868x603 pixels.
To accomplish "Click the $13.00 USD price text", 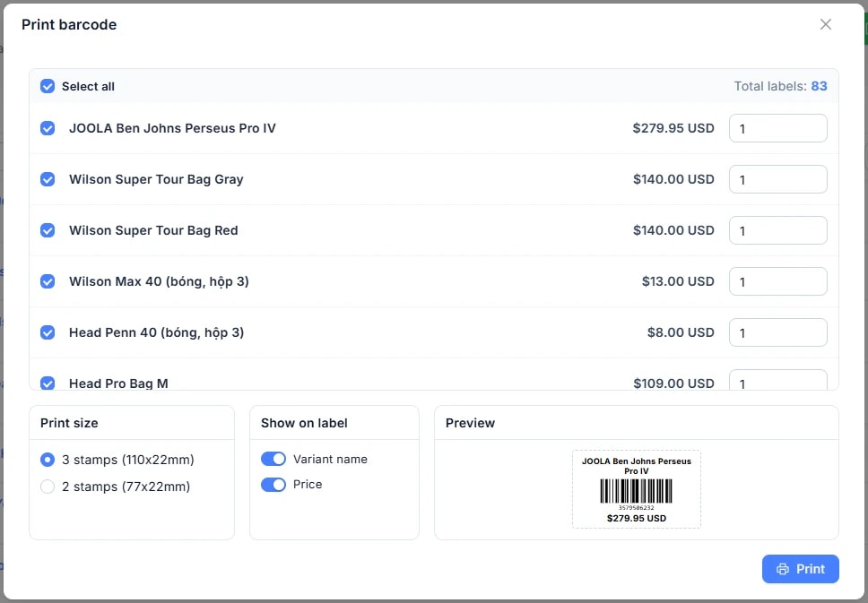I will (x=678, y=281).
